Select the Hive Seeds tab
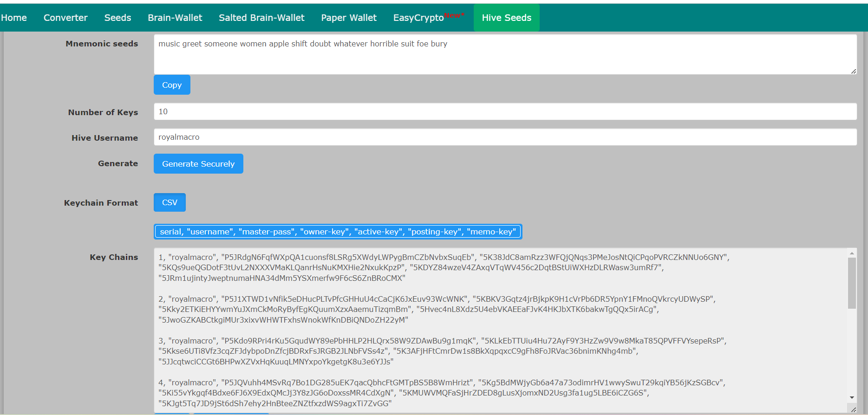Image resolution: width=868 pixels, height=415 pixels. tap(507, 18)
